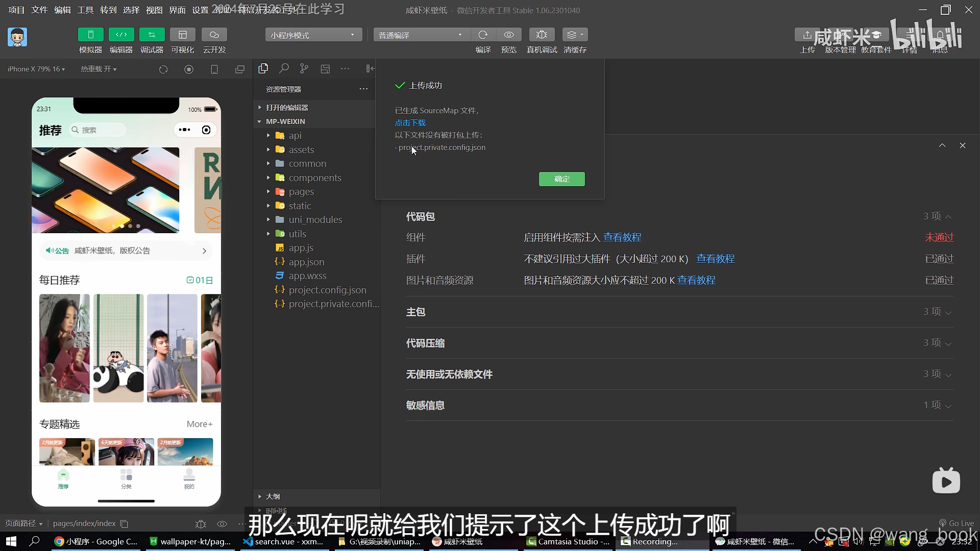The image size is (980, 551).
Task: Open the Project menu
Action: [16, 10]
